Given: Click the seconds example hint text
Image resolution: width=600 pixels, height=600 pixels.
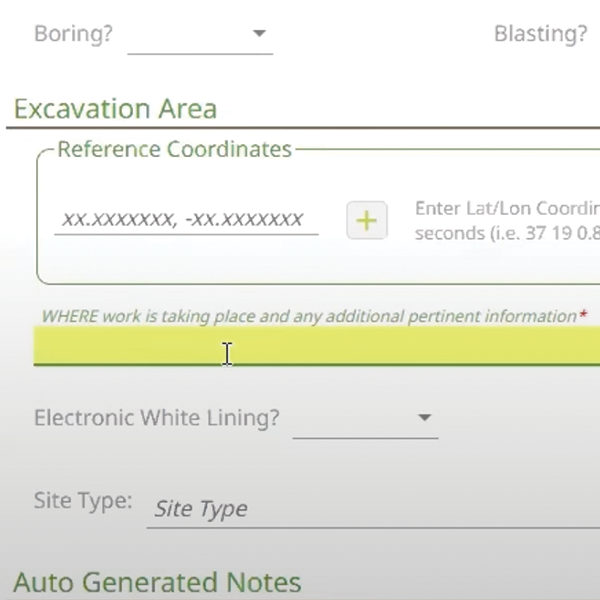Looking at the screenshot, I should (506, 234).
